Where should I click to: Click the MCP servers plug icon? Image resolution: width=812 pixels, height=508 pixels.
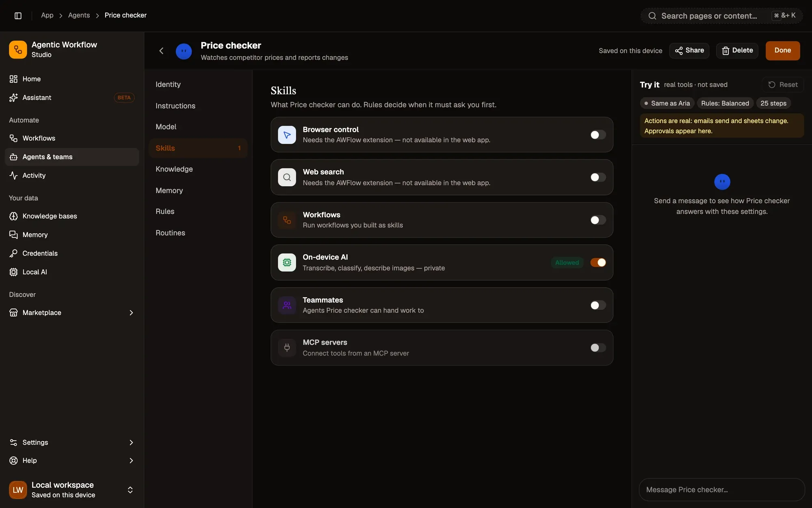pos(287,347)
